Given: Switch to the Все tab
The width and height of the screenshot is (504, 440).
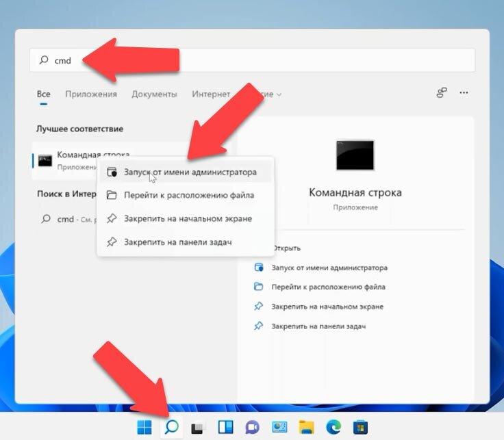Looking at the screenshot, I should 43,94.
